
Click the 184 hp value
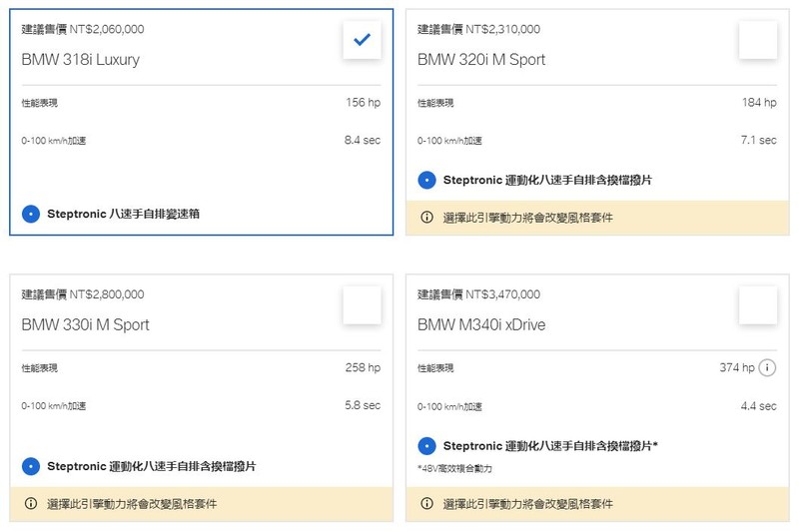(x=759, y=103)
